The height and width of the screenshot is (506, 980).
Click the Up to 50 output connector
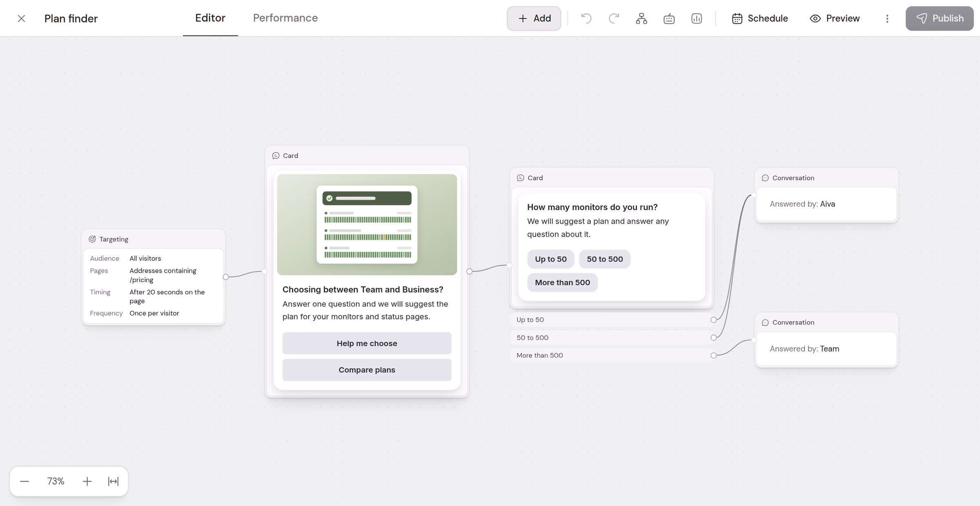pos(713,320)
